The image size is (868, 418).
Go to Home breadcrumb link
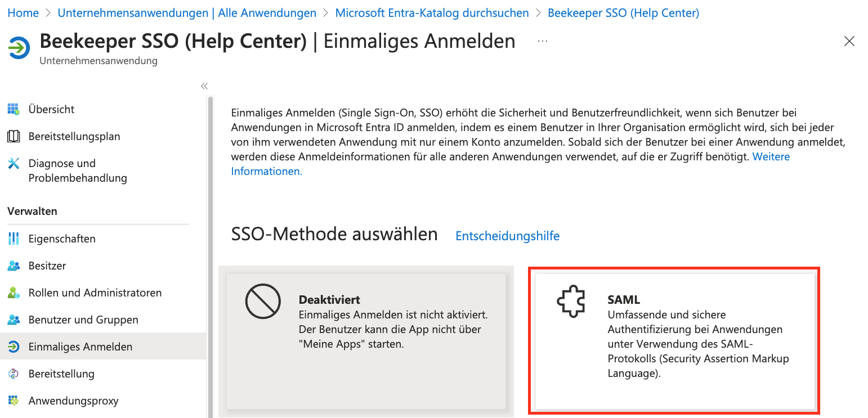click(x=23, y=12)
